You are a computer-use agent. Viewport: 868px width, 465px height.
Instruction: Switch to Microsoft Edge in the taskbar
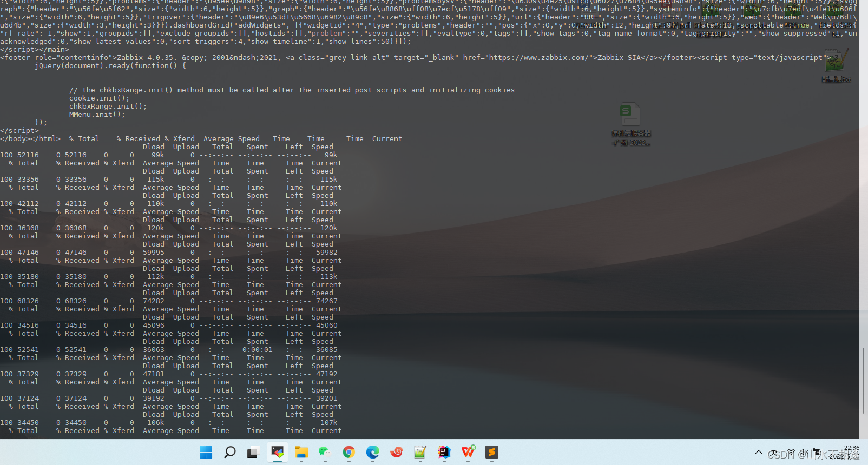tap(373, 452)
